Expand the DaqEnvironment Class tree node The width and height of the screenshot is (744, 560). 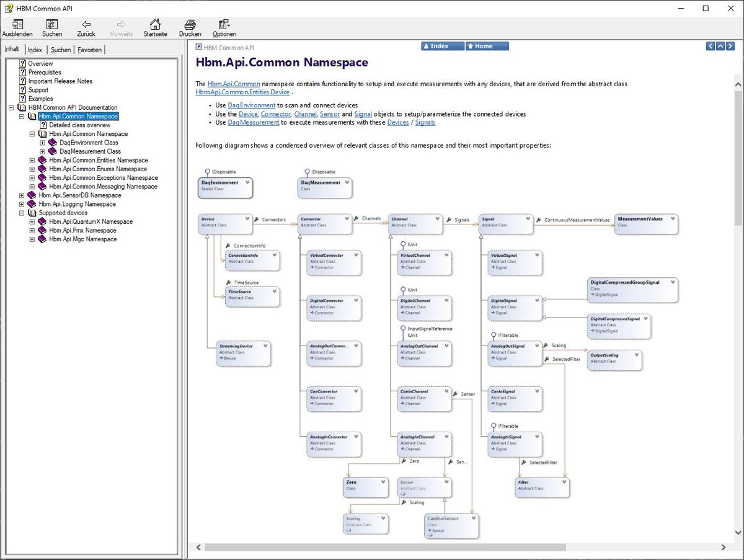pos(43,143)
